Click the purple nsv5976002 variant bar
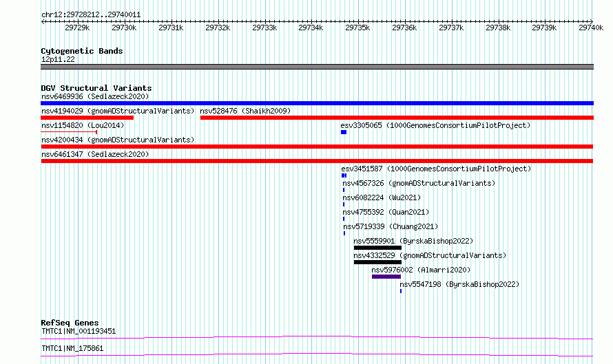 click(386, 277)
